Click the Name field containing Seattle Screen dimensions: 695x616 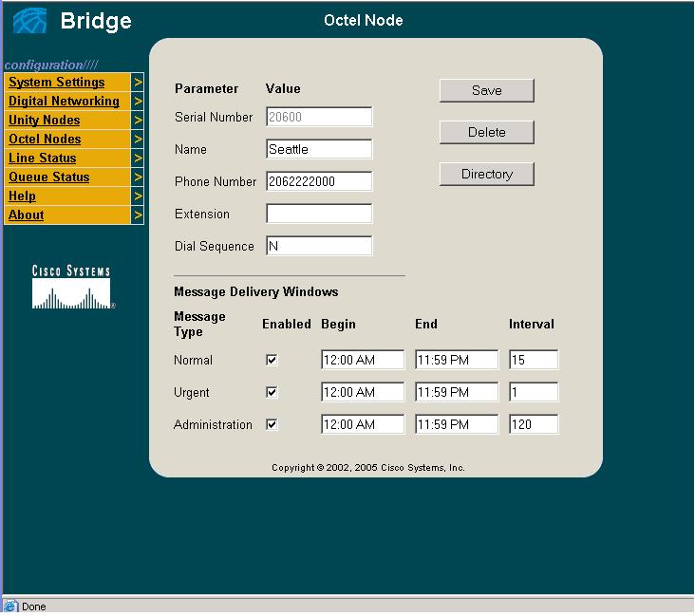click(x=319, y=149)
